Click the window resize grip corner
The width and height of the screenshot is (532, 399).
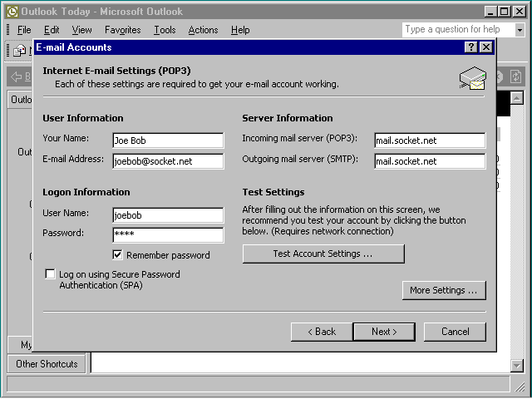(x=520, y=387)
